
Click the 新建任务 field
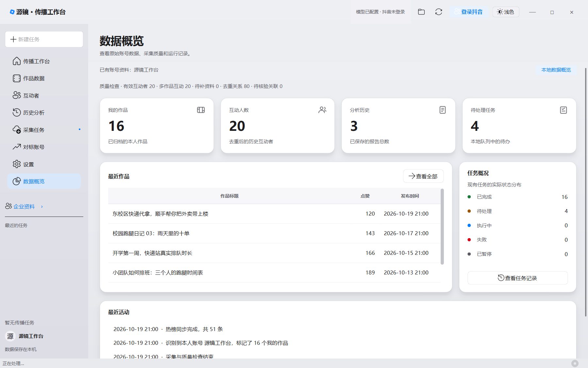tap(44, 39)
